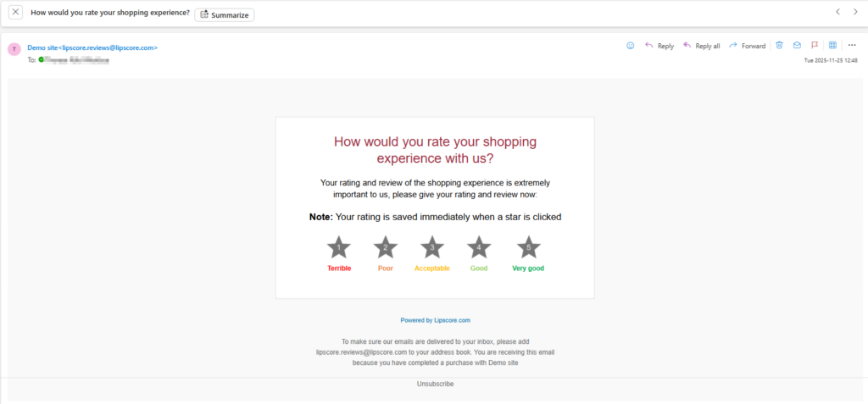Open the Powered by Lipscore.com link
Viewport: 868px width, 404px height.
coord(435,320)
